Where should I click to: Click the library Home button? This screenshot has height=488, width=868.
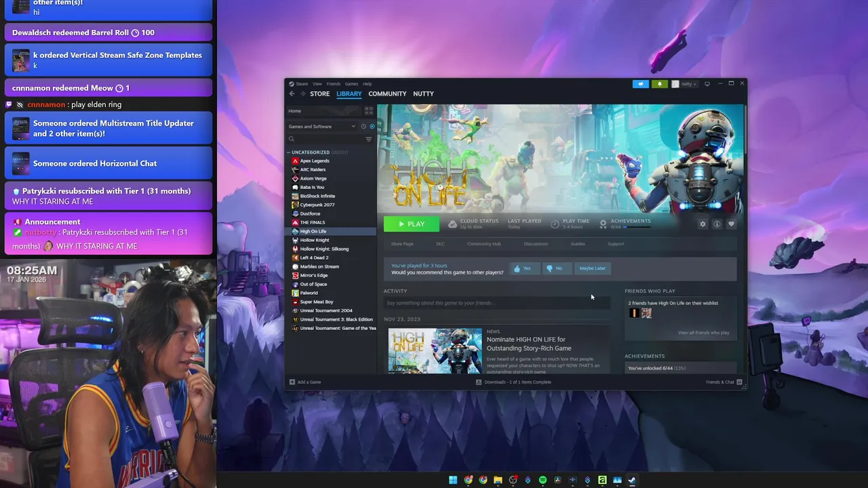tap(323, 110)
